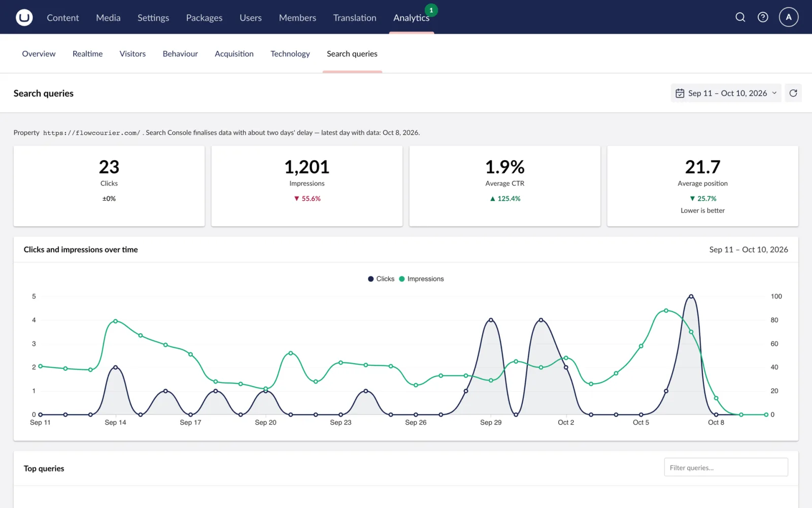The height and width of the screenshot is (508, 812).
Task: Open the help question mark icon
Action: point(763,17)
